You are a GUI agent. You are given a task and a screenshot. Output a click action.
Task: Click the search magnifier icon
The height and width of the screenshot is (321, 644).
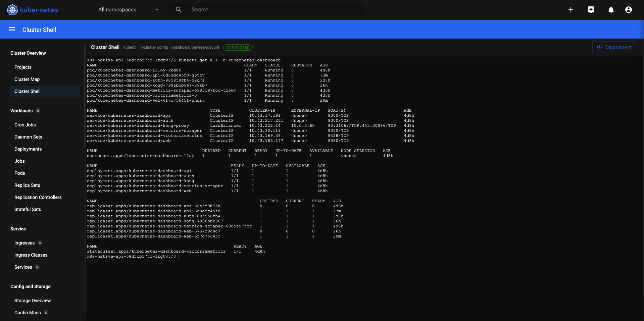point(179,10)
